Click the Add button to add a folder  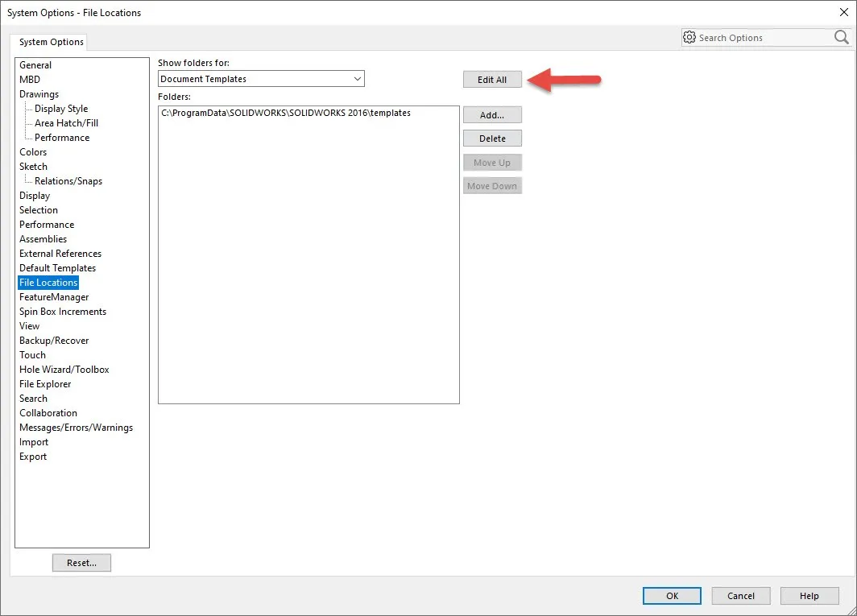pos(492,114)
